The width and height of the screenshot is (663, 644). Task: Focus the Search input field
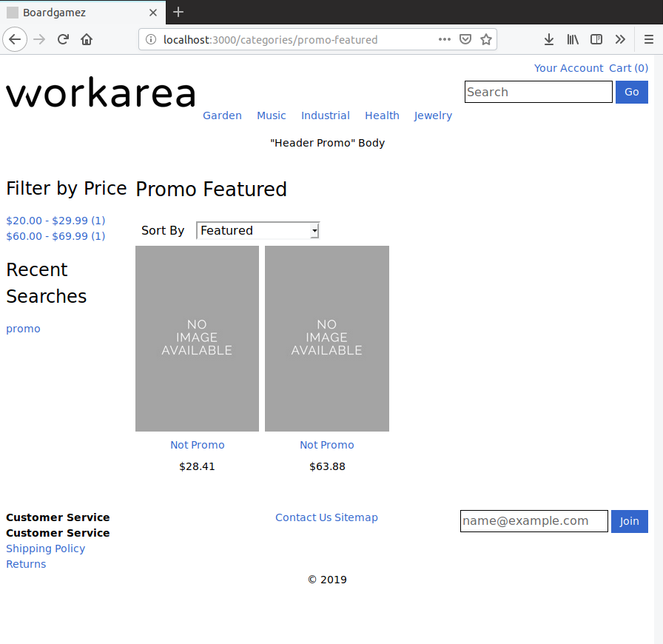(538, 92)
